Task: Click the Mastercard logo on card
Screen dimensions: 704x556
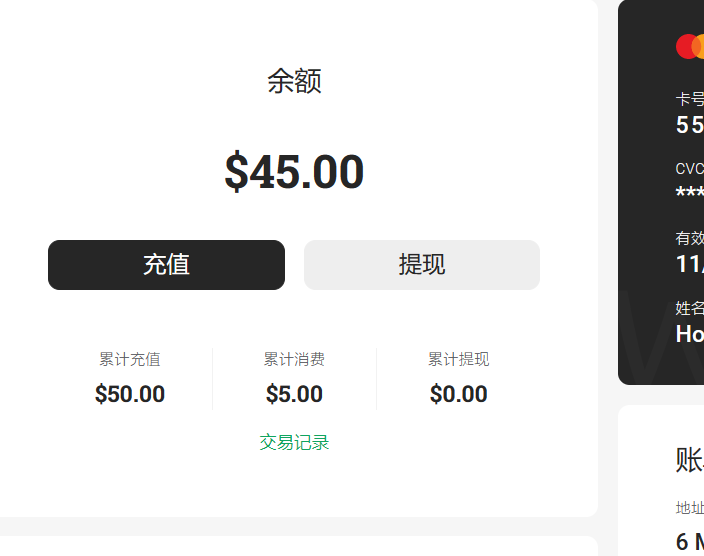Action: (690, 46)
